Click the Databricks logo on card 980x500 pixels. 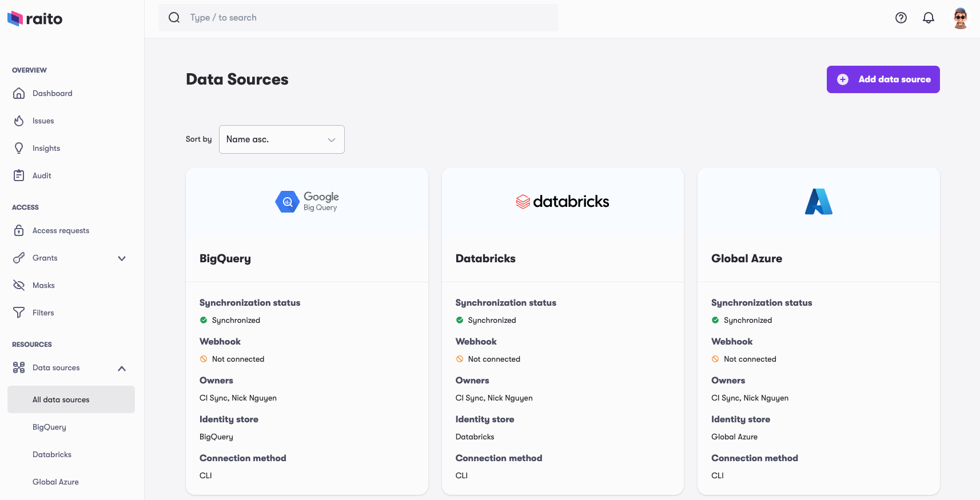coord(563,202)
